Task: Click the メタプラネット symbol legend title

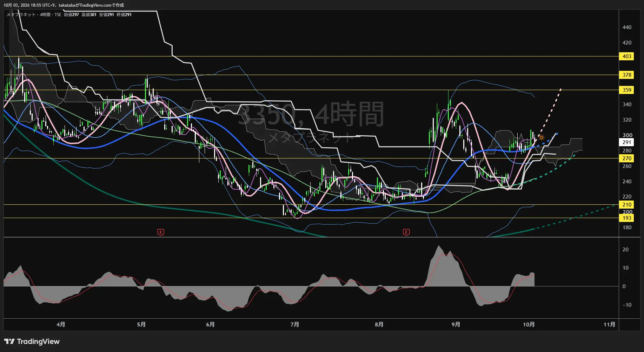Action: [x=21, y=15]
